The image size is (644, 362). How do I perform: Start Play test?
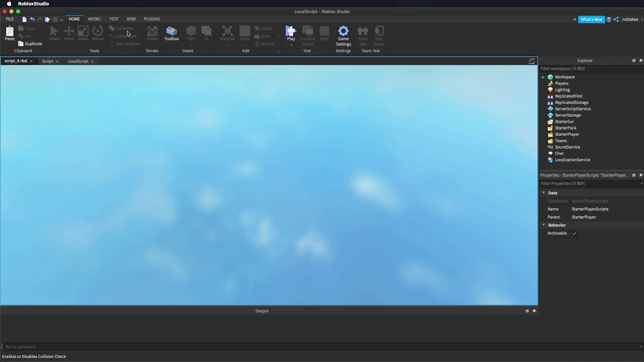pyautogui.click(x=291, y=33)
